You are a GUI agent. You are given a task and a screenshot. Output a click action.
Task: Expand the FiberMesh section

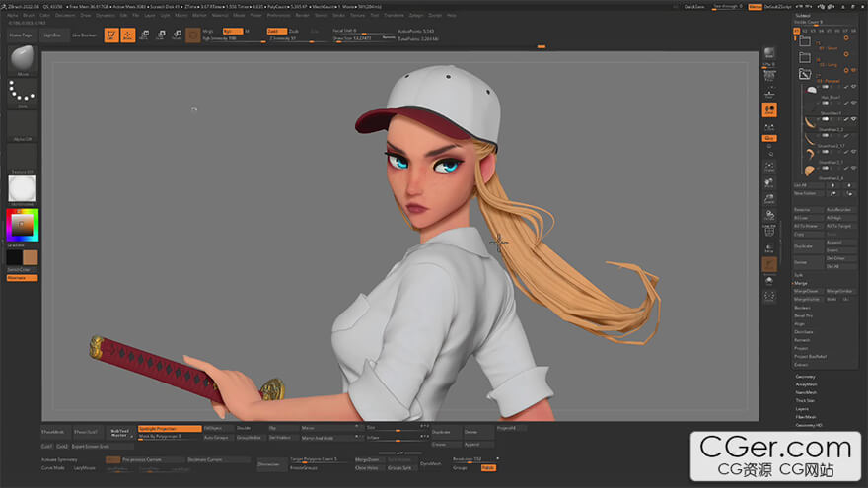coord(805,417)
